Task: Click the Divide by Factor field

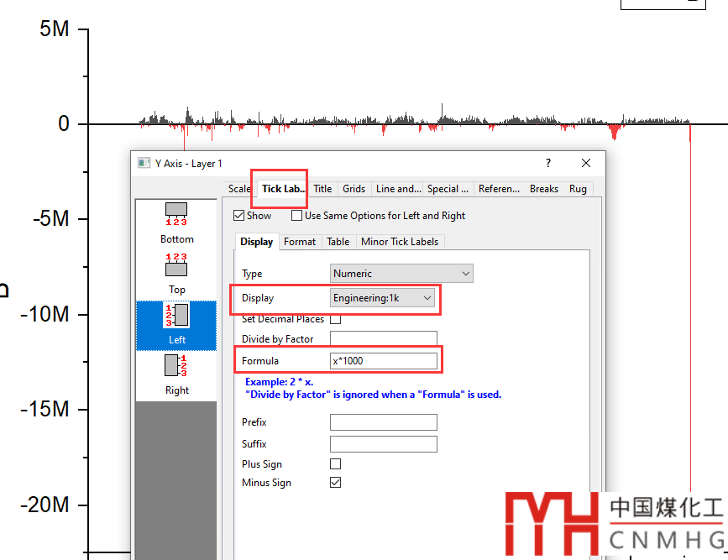Action: (384, 338)
